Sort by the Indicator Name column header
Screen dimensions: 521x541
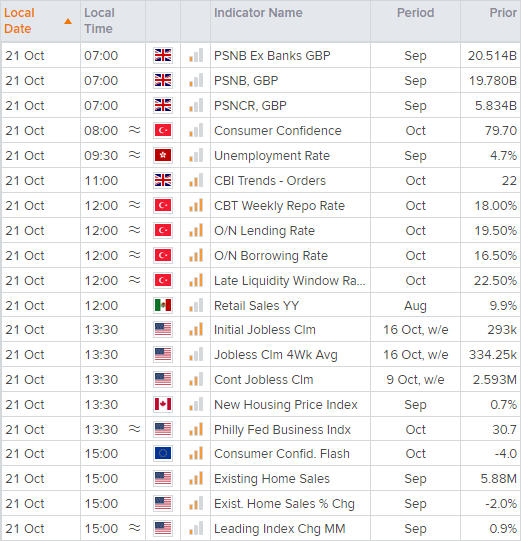click(x=258, y=13)
